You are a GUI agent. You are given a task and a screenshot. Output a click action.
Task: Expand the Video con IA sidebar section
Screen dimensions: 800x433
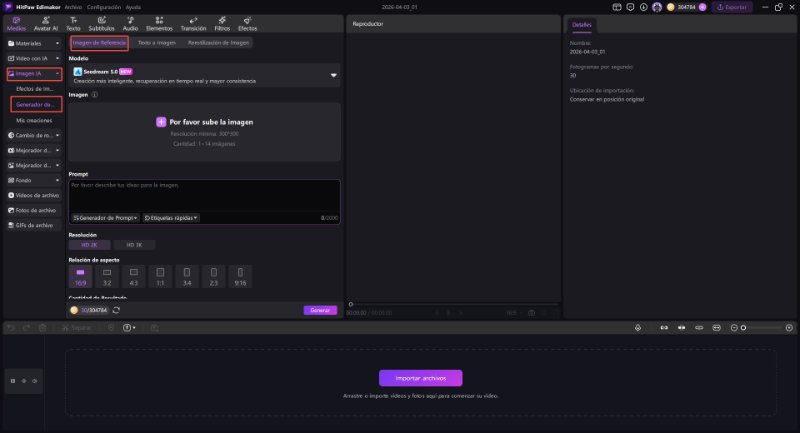point(33,58)
